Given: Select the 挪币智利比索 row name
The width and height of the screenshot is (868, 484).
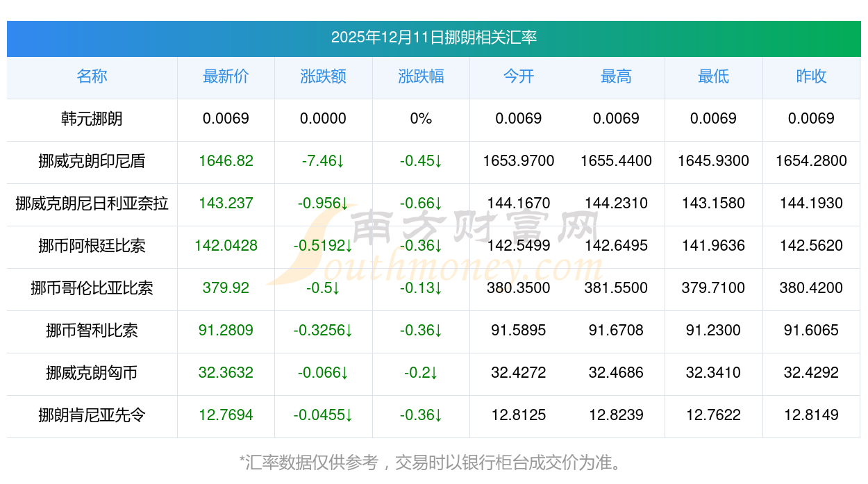Looking at the screenshot, I should click(x=92, y=331).
